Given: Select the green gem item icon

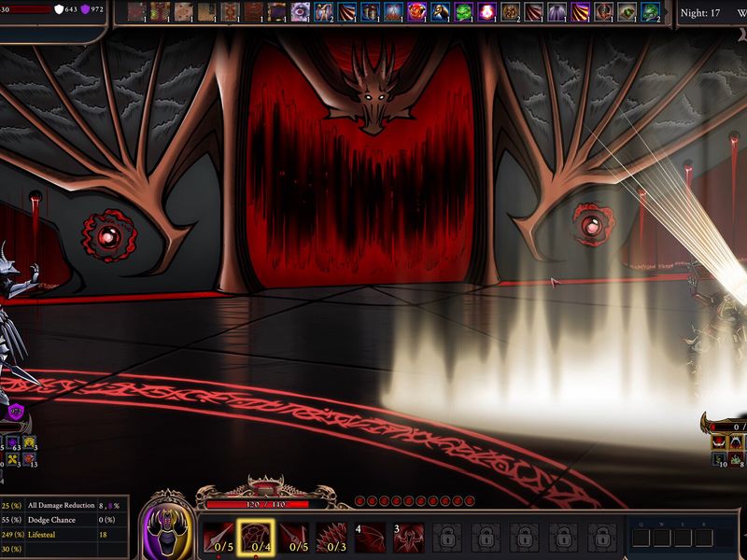Looking at the screenshot, I should (627, 12).
